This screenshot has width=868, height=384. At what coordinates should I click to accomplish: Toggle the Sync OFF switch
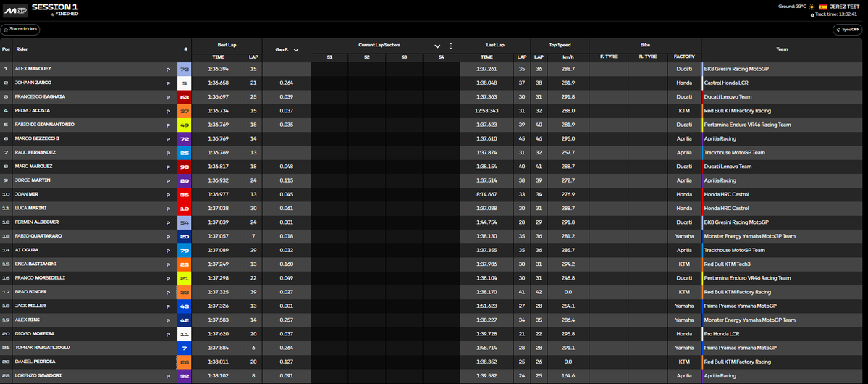coord(847,30)
